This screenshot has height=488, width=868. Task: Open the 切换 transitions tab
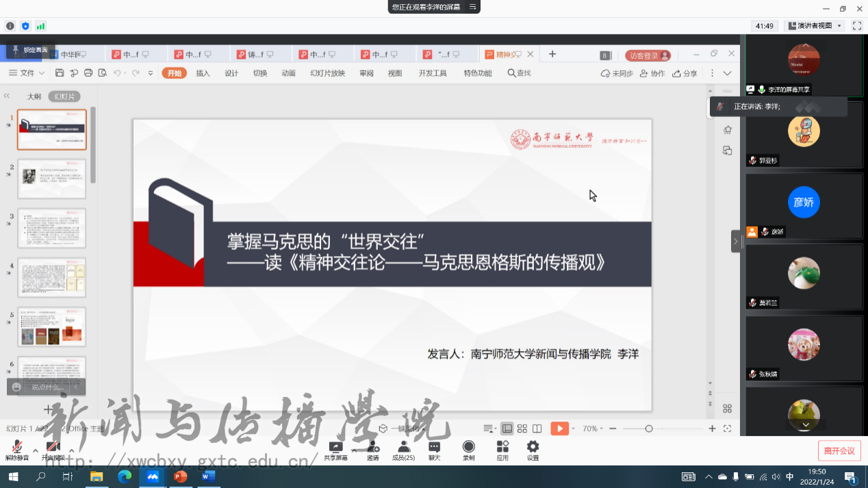pyautogui.click(x=260, y=73)
